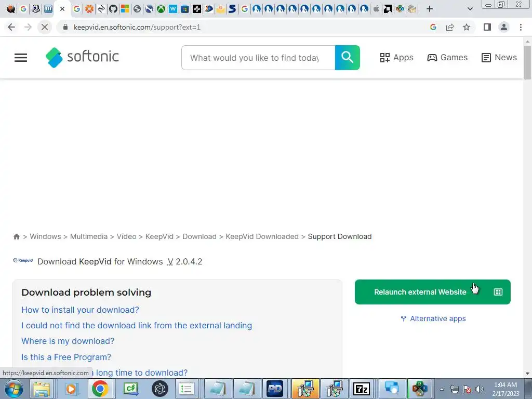Viewport: 532px width, 399px height.
Task: Open Video breadcrumb link
Action: click(127, 236)
